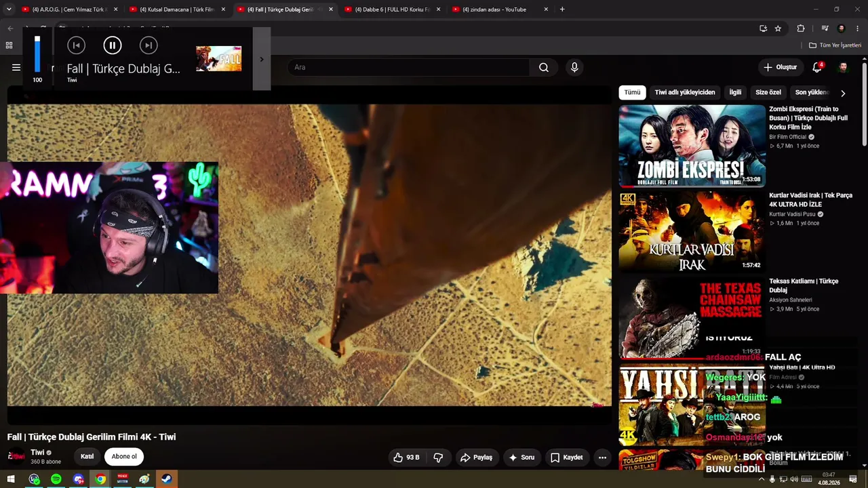This screenshot has height=488, width=868.
Task: Skip to next track in media overlay
Action: point(149,45)
